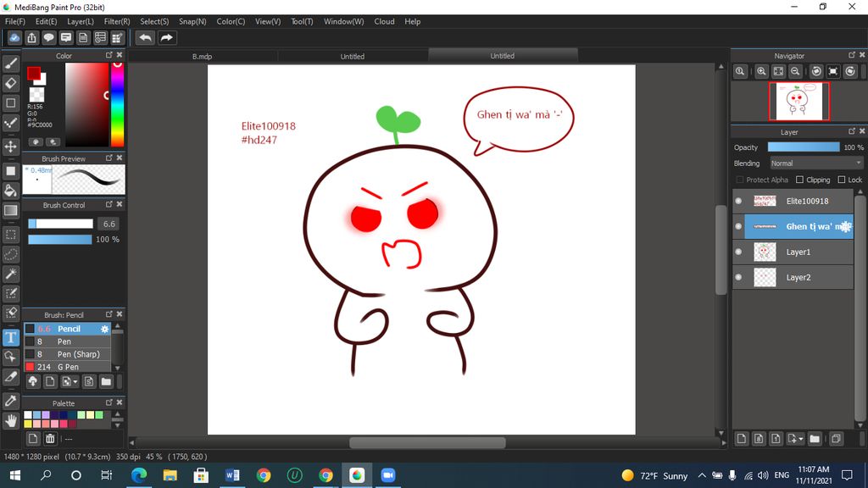Open the Blending mode dropdown

point(815,164)
